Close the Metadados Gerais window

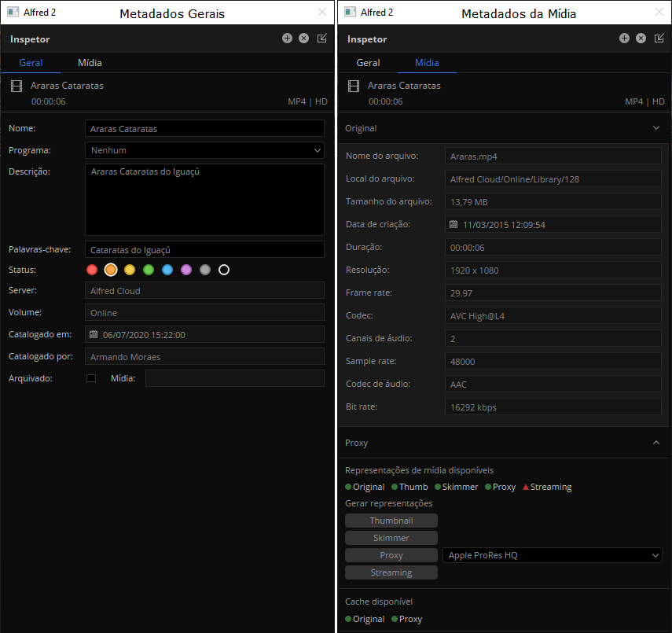(322, 12)
